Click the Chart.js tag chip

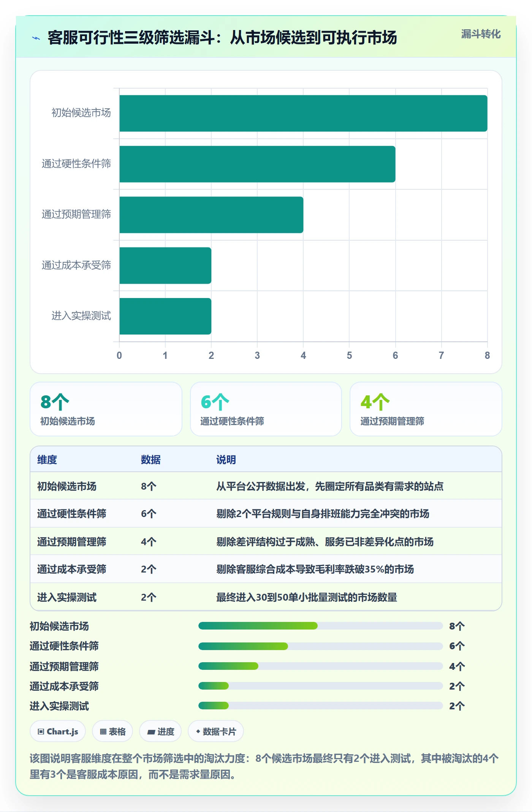coord(58,731)
